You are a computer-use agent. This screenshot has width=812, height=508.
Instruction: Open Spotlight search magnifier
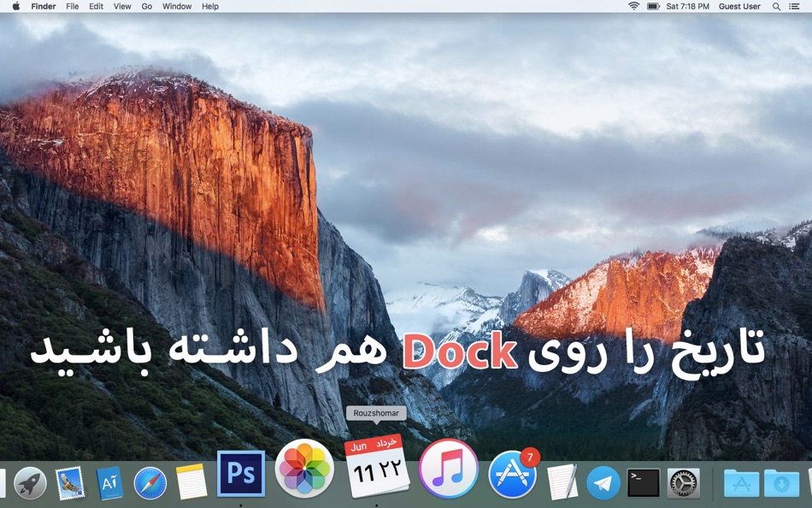coord(776,6)
